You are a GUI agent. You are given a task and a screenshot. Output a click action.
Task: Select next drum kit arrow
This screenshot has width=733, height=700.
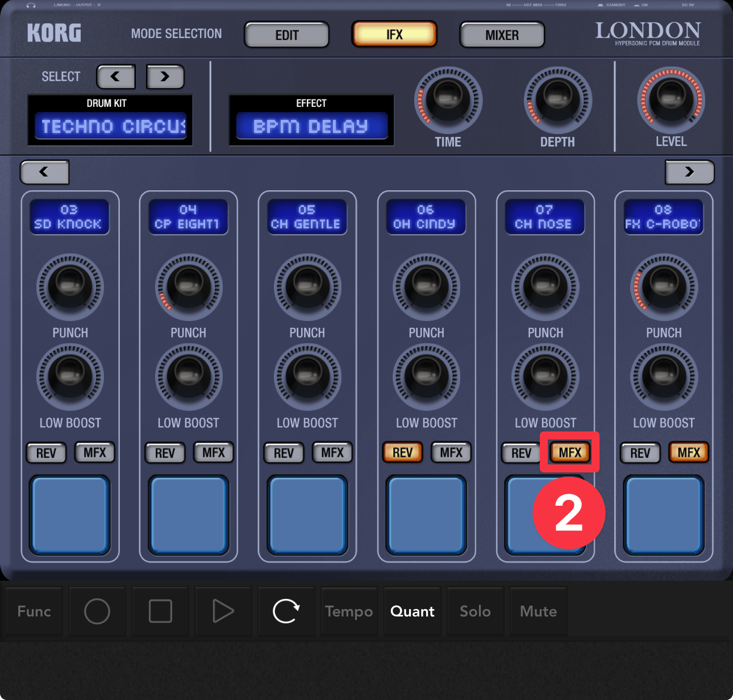(165, 77)
